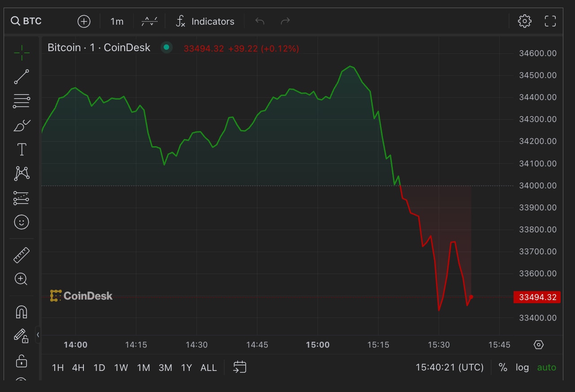Viewport: 575px width, 392px height.
Task: Open the Zoom In tool
Action: (21, 279)
